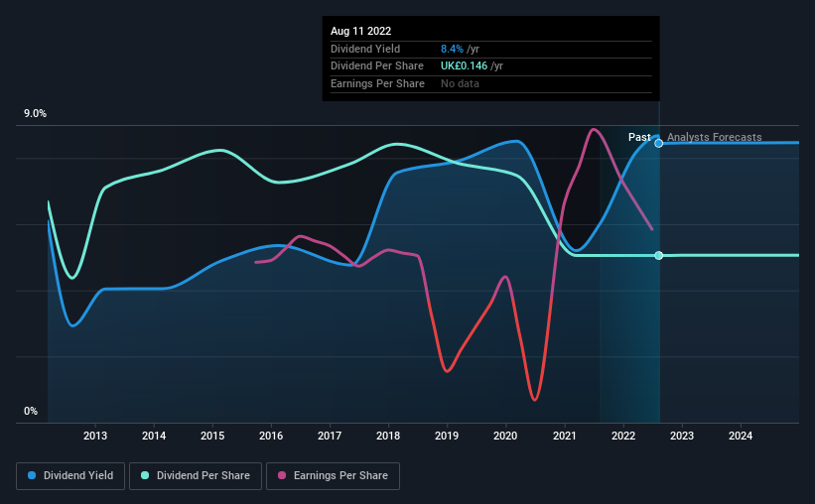Image resolution: width=815 pixels, height=504 pixels.
Task: Click the teal Dividend Per Share legend dot
Action: 145,475
